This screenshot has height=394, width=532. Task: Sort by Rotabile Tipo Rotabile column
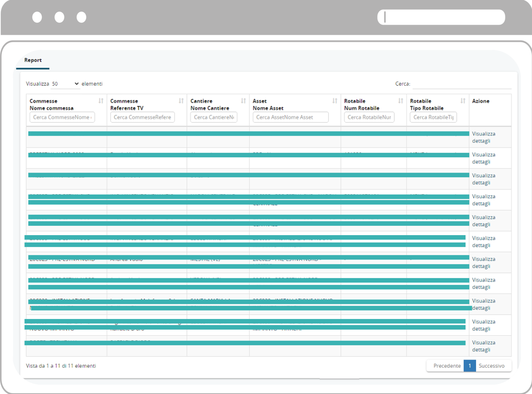463,101
